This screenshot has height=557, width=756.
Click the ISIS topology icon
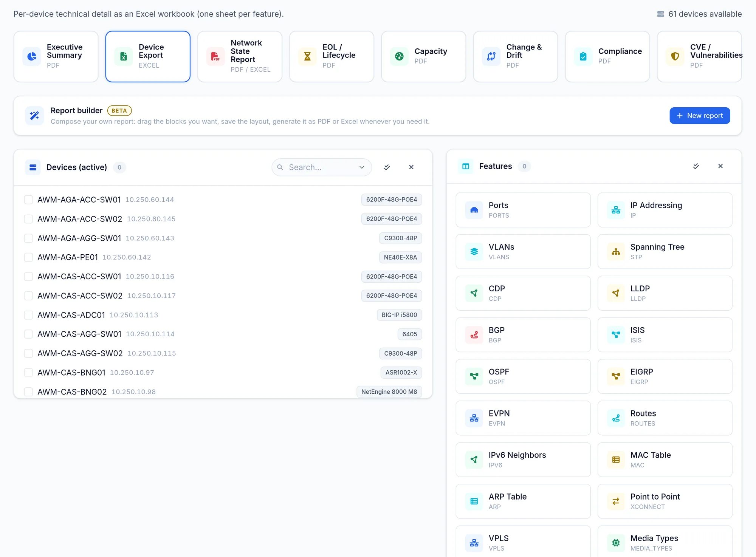(616, 335)
